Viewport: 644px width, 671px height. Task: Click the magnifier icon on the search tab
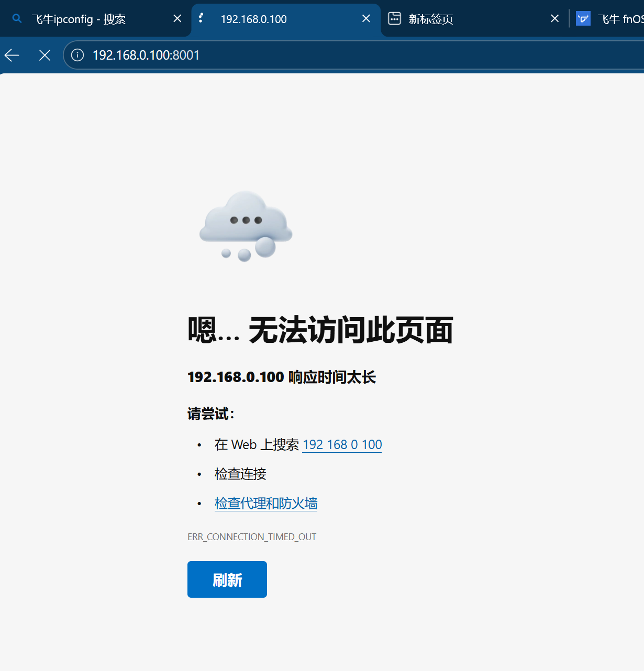[x=16, y=18]
